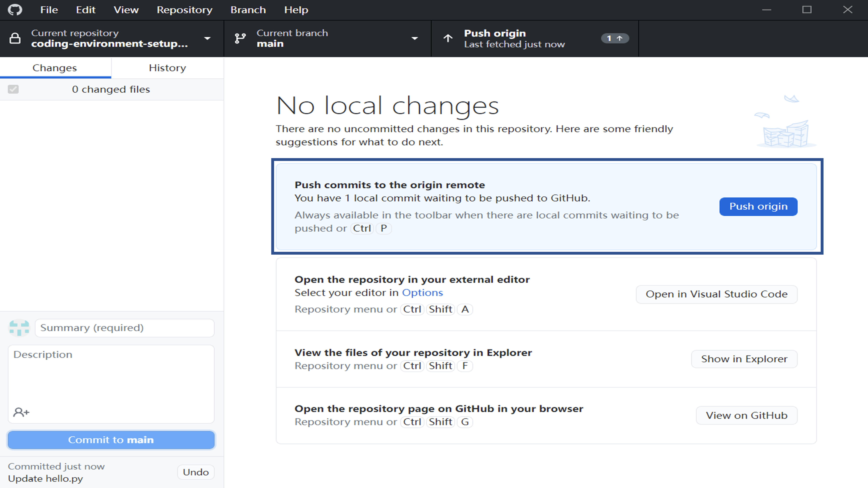Screen dimensions: 868x488
Task: Click the P key hint in push card
Action: point(383,228)
